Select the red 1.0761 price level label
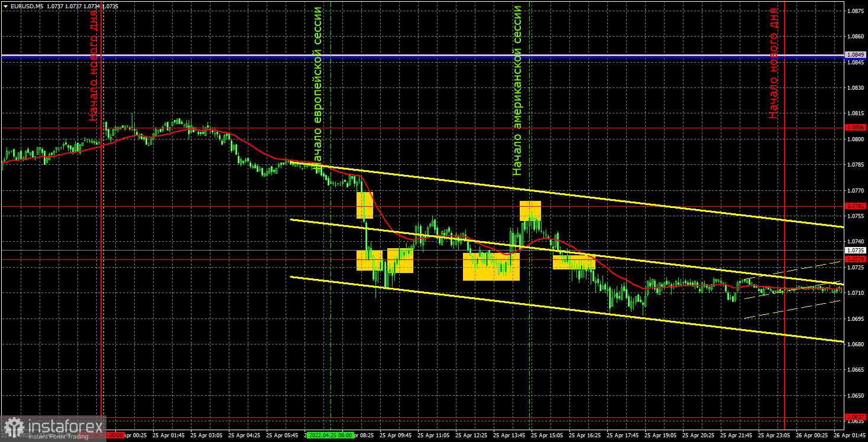This screenshot has height=442, width=868. [x=856, y=206]
